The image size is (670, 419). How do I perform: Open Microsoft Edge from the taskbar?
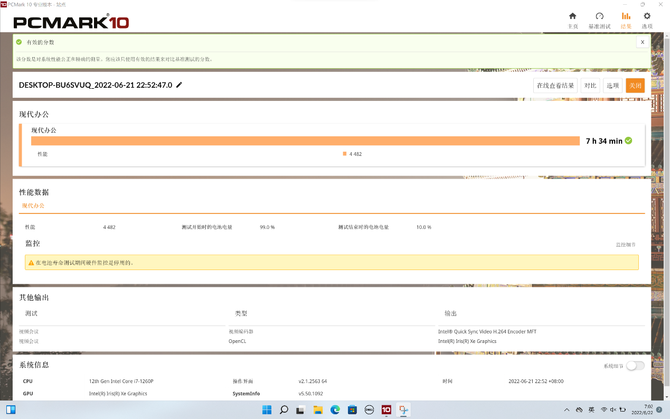pos(335,410)
